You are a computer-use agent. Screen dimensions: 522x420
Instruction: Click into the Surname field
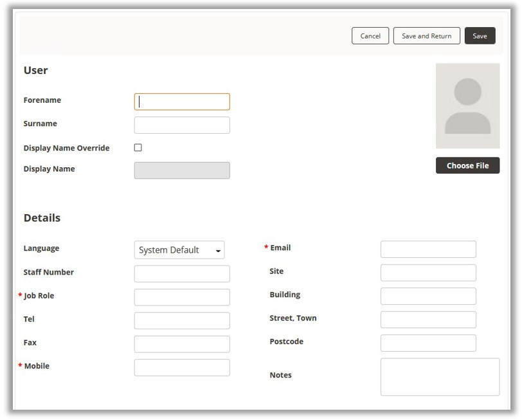point(182,125)
